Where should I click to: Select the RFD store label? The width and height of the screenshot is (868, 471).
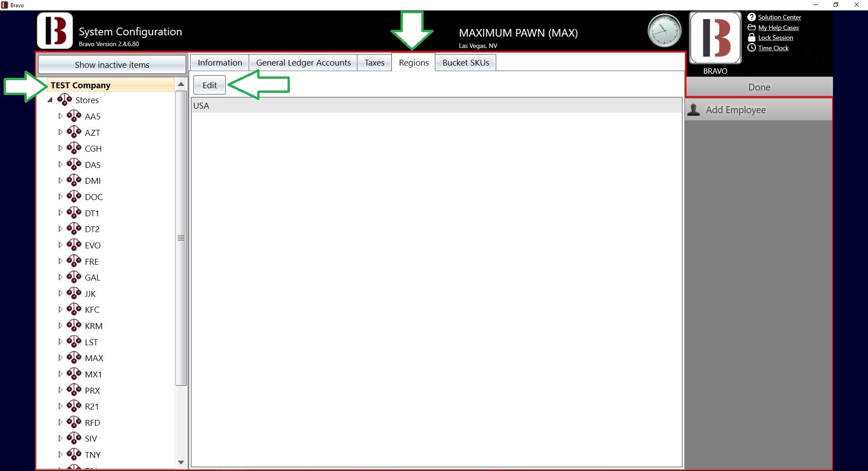coord(92,423)
